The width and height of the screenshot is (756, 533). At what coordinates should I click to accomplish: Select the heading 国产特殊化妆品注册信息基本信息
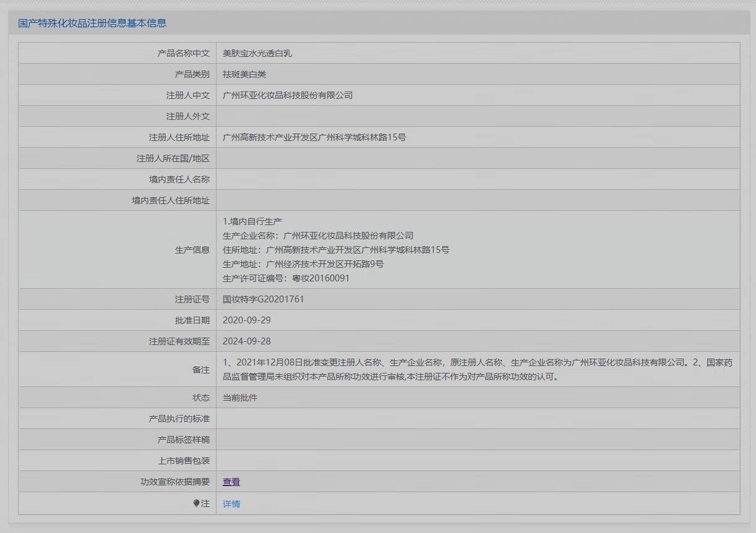point(92,23)
